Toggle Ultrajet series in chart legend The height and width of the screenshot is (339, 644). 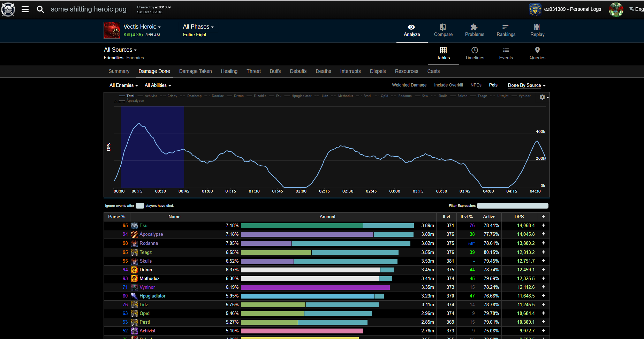coord(499,96)
